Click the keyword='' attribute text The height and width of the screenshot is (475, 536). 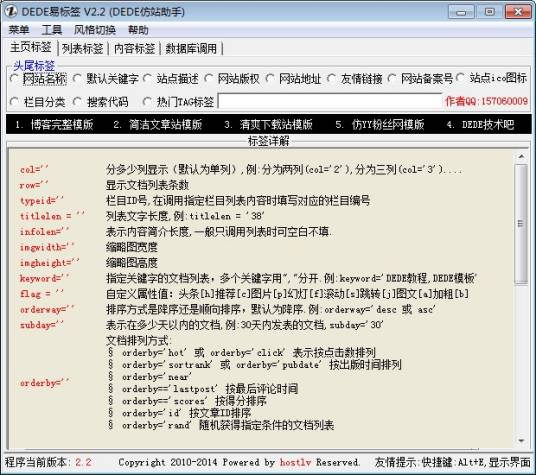tap(44, 278)
